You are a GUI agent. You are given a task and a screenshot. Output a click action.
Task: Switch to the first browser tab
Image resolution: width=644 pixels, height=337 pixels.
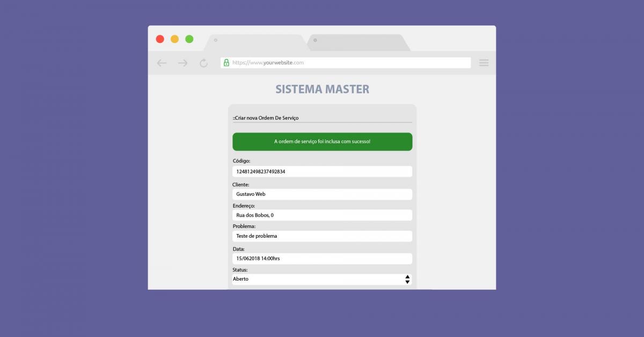(253, 42)
